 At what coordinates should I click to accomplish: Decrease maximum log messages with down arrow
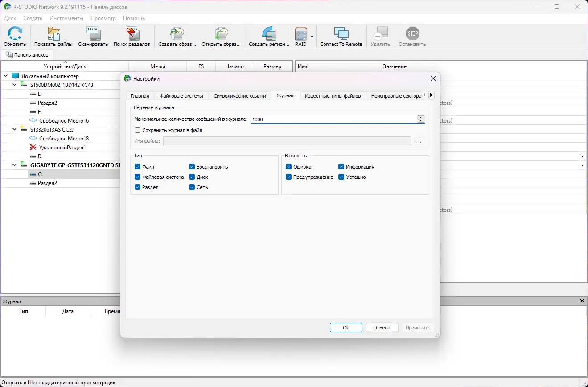click(421, 121)
